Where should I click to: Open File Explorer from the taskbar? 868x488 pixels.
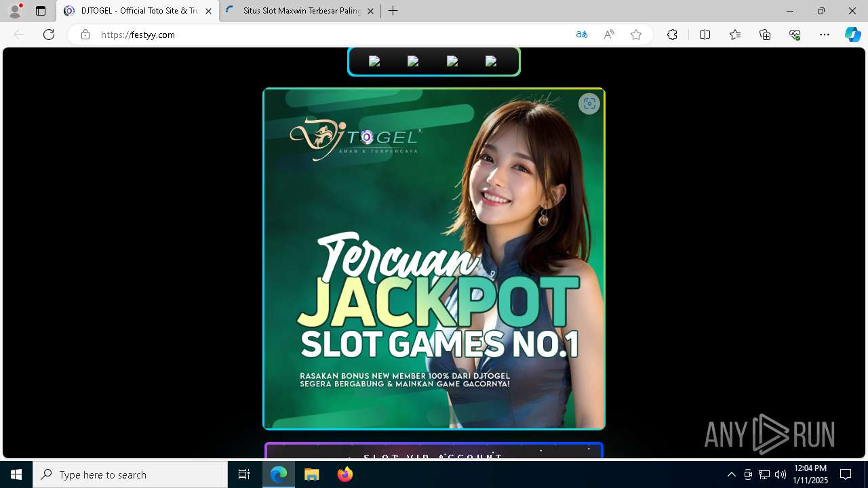click(312, 474)
